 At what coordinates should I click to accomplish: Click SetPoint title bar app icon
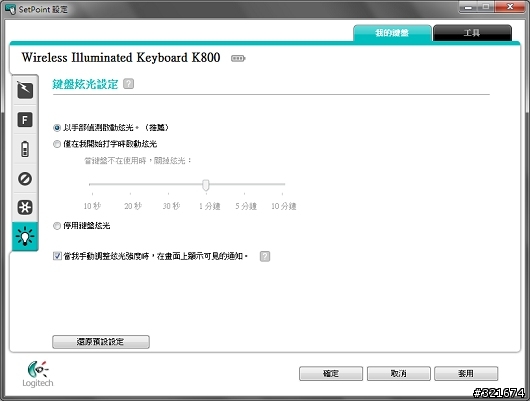tap(10, 9)
